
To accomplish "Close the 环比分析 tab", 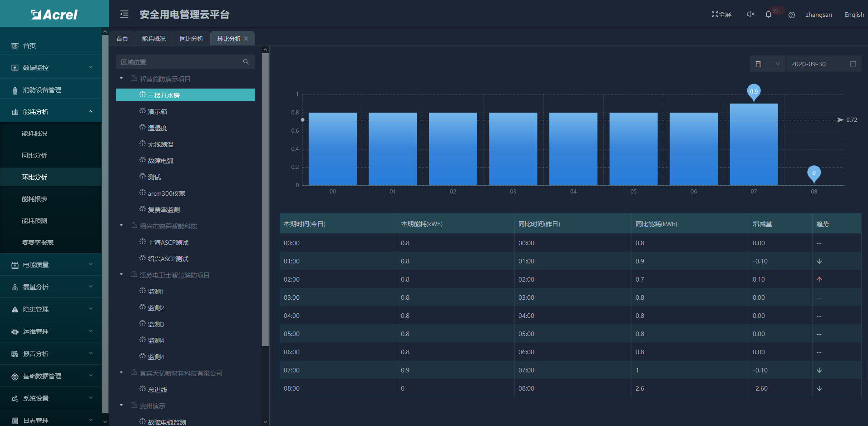I will click(x=246, y=39).
